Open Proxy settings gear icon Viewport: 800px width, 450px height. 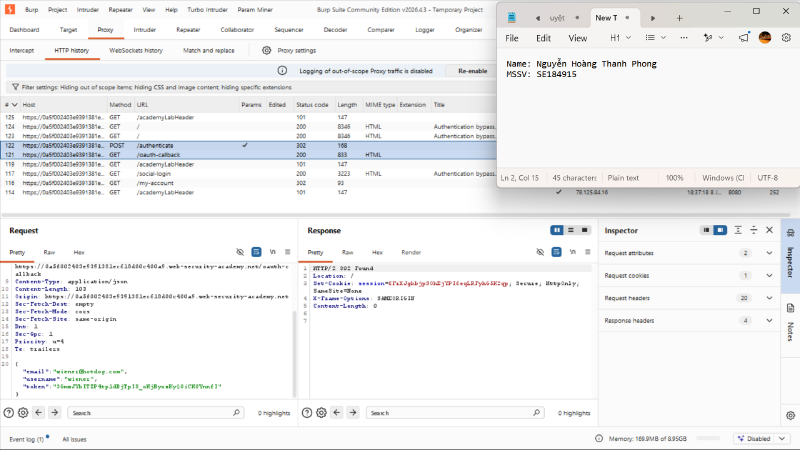coord(266,51)
